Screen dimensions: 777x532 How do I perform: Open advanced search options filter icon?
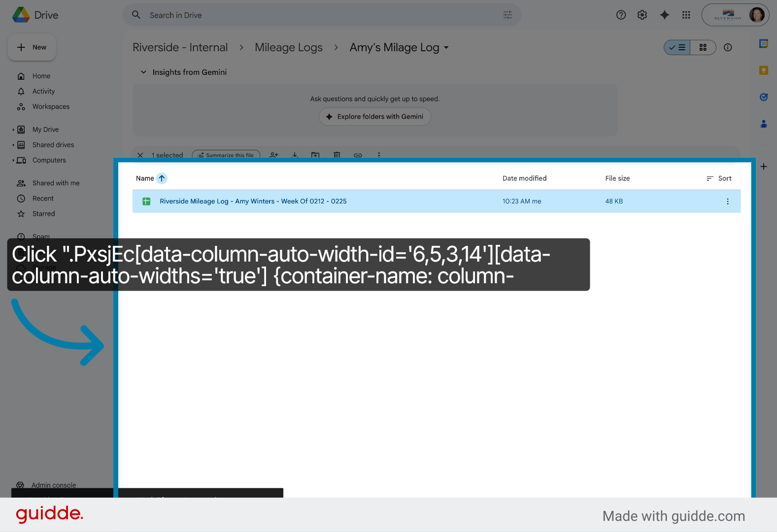point(507,15)
